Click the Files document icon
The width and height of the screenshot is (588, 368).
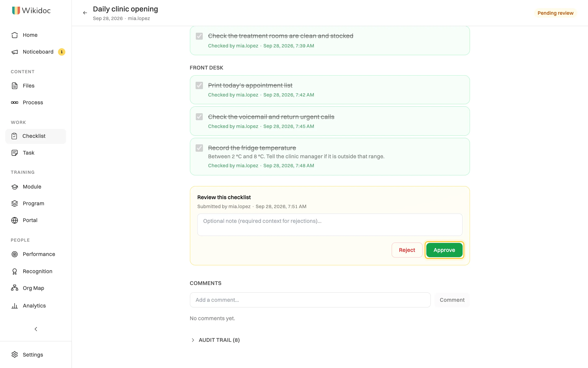(x=14, y=86)
